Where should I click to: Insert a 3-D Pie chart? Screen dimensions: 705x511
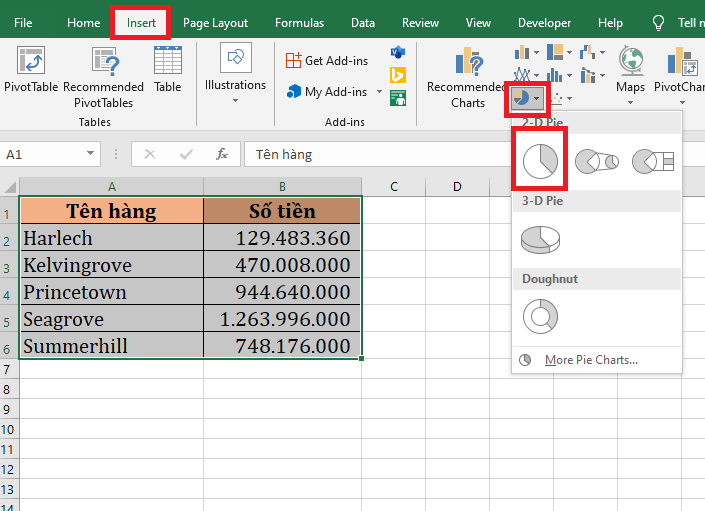click(541, 239)
